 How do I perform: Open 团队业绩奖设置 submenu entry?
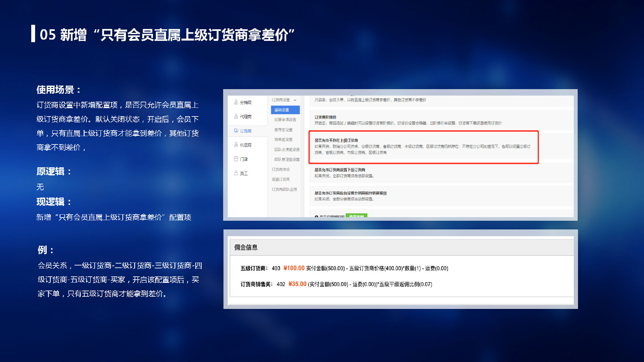pyautogui.click(x=287, y=150)
